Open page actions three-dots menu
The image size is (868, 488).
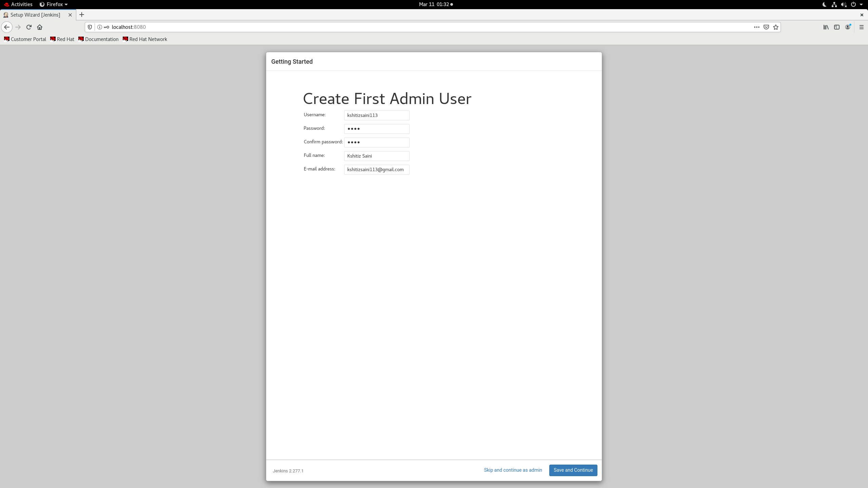click(756, 27)
